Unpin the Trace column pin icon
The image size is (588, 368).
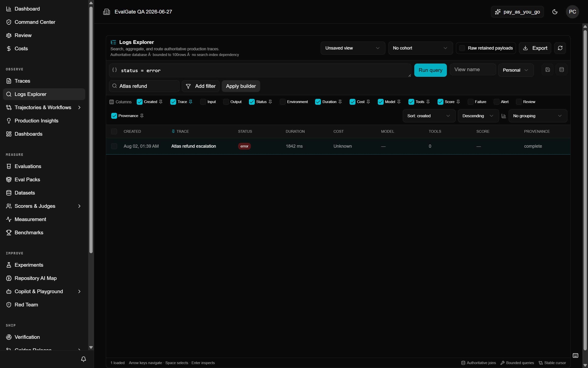(191, 102)
